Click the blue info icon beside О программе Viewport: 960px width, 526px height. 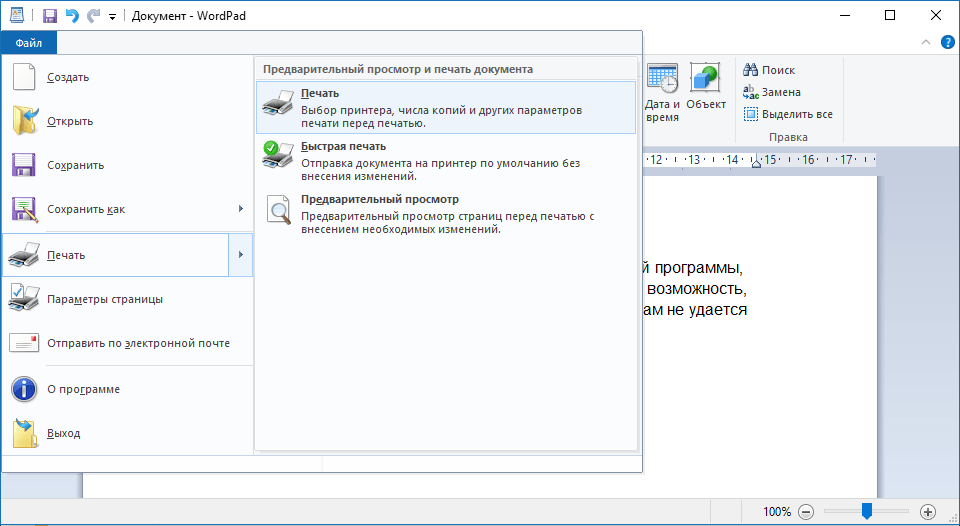[x=24, y=389]
